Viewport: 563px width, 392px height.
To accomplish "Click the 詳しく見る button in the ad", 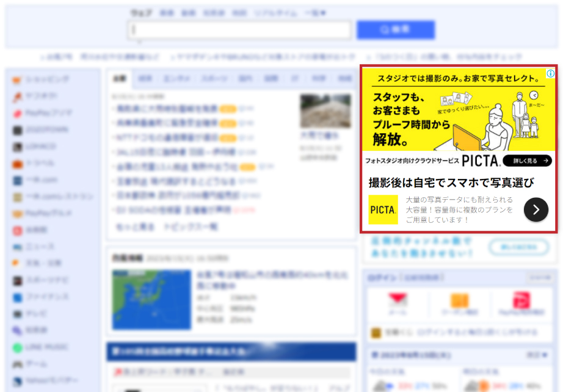I will coord(527,161).
